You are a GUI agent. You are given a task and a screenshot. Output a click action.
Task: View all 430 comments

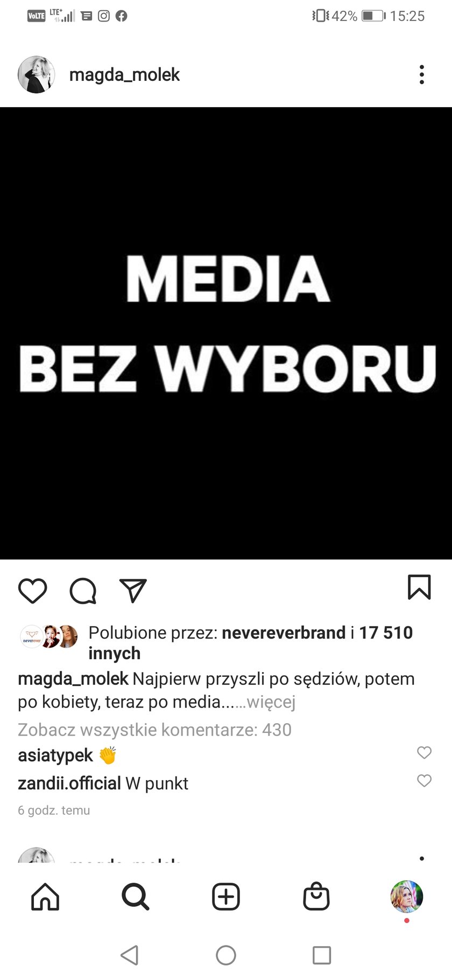(154, 730)
